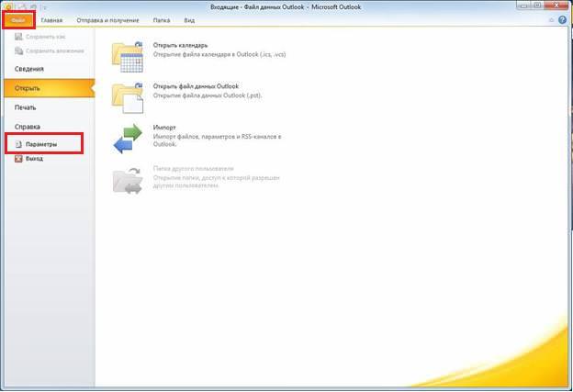Close the Microsoft Outlook window

(556, 6)
